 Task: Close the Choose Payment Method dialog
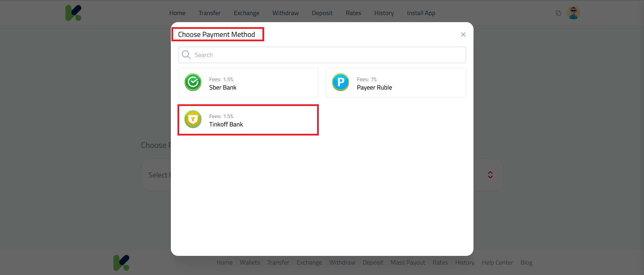463,35
